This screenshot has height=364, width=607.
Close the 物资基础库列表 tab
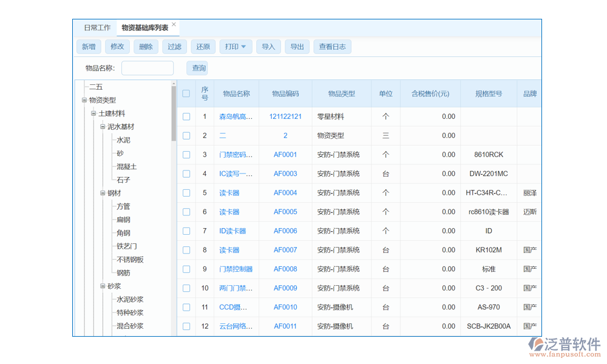pyautogui.click(x=174, y=25)
